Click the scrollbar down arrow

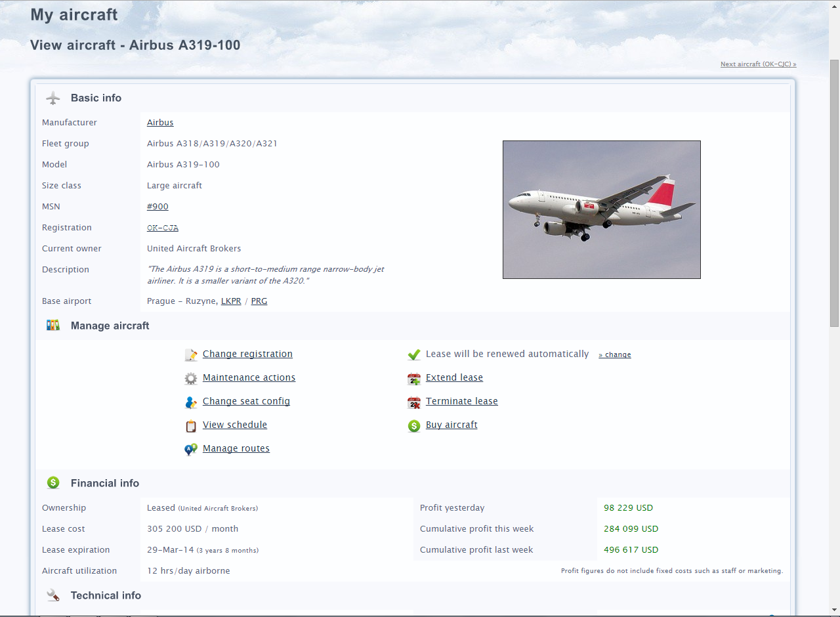835,610
